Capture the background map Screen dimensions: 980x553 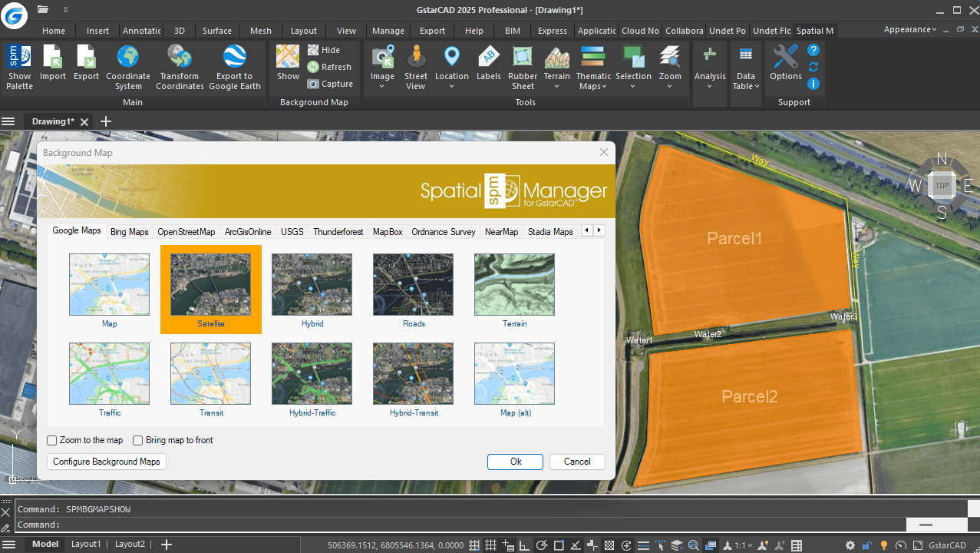pos(330,84)
